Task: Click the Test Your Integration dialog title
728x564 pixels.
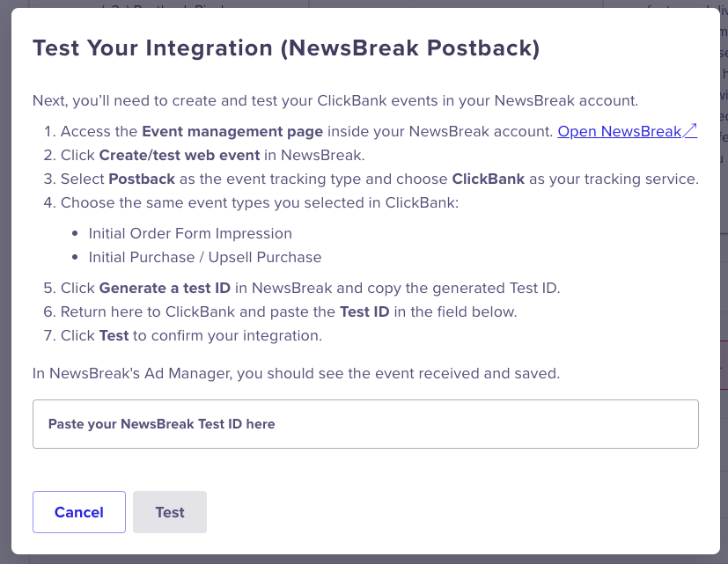Action: 286,48
